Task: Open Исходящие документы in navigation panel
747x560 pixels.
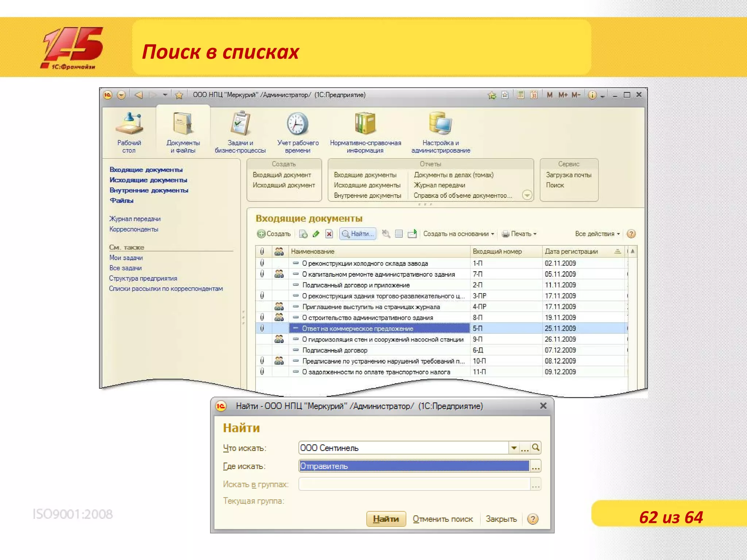Action: 148,180
